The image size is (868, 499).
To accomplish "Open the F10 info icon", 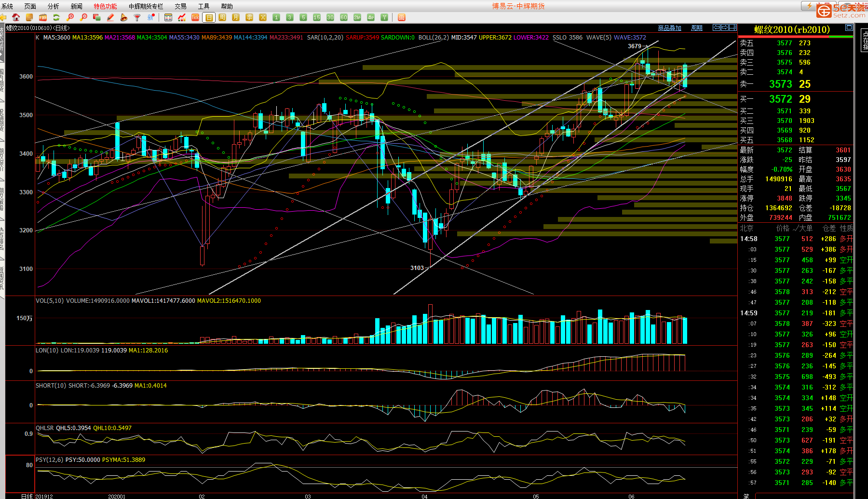I will point(43,17).
